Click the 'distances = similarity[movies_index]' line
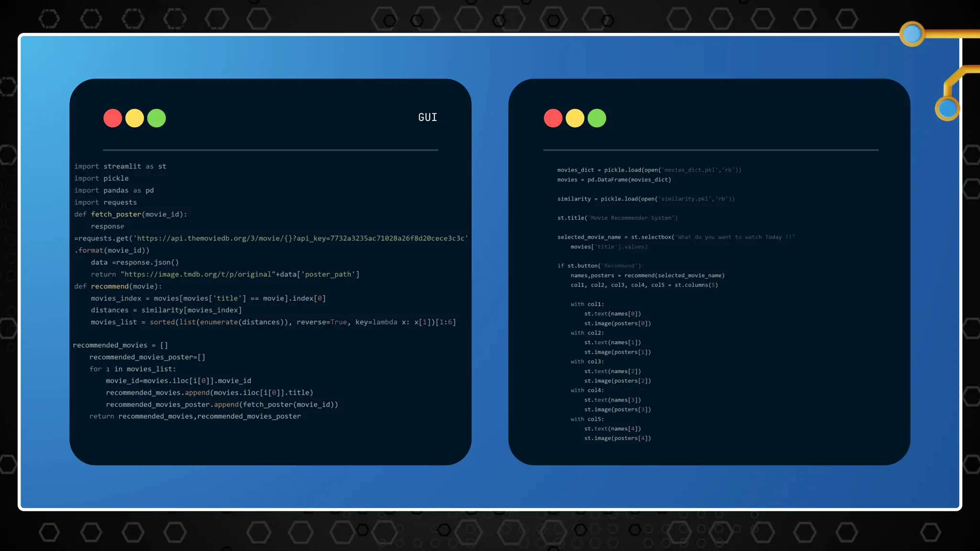980x551 pixels. [166, 310]
